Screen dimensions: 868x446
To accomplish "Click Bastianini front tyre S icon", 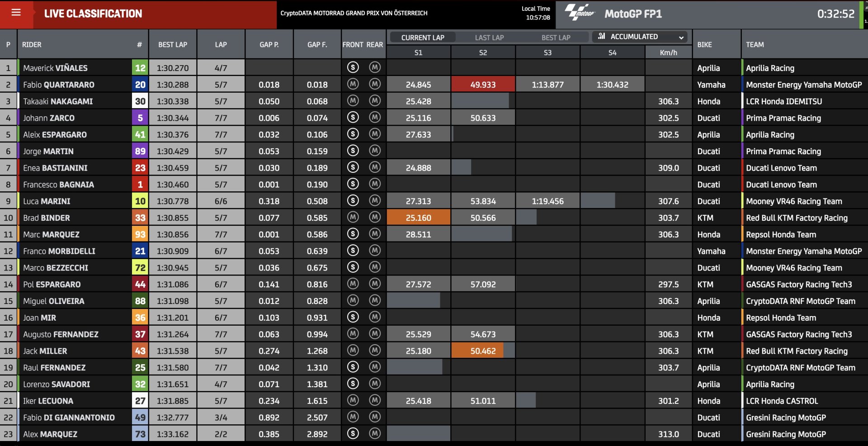I will point(353,167).
